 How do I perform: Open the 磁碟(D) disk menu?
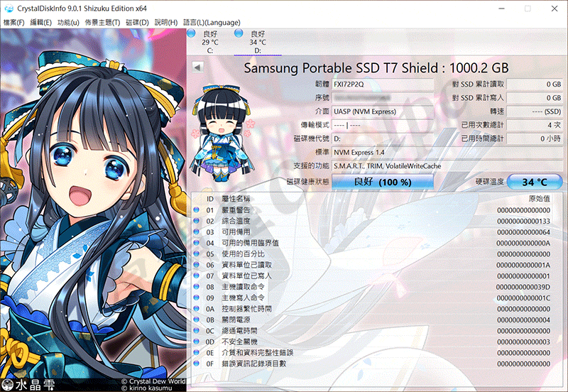point(137,23)
